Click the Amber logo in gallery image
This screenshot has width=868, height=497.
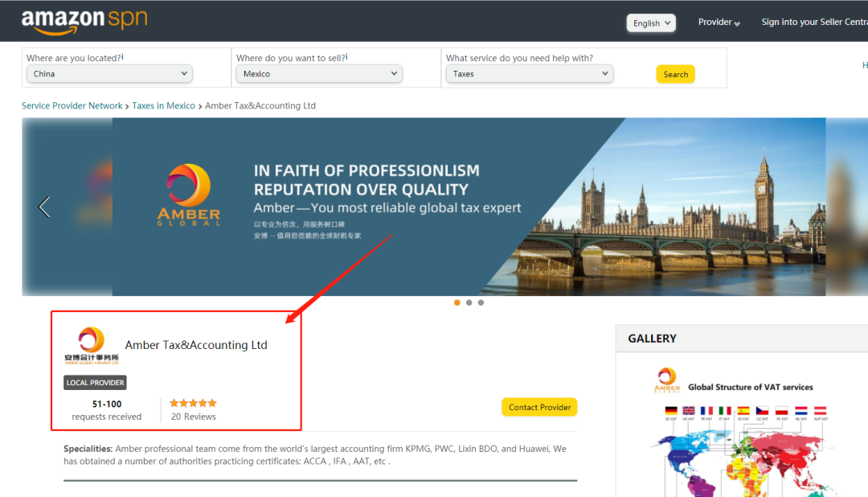pos(667,380)
